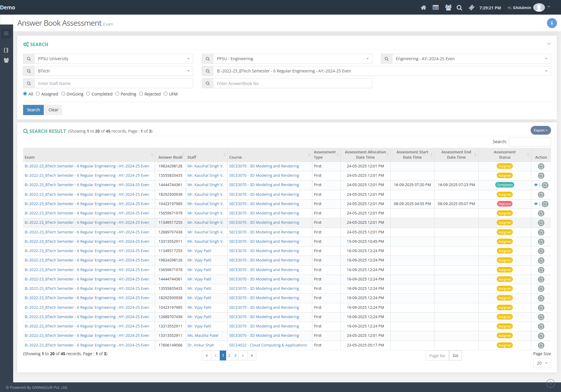
Task: Jump to last page in pagination
Action: pos(252,355)
